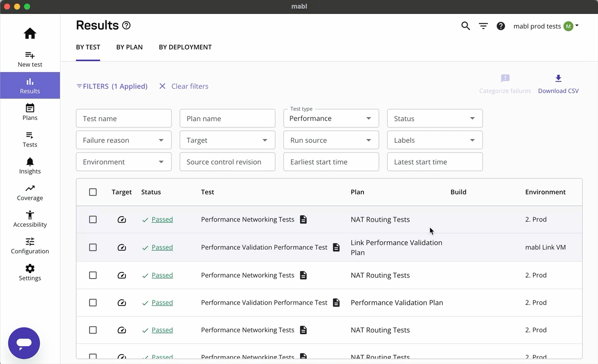The width and height of the screenshot is (598, 364).
Task: Check the first NAT Routing Tests row checkbox
Action: point(93,219)
